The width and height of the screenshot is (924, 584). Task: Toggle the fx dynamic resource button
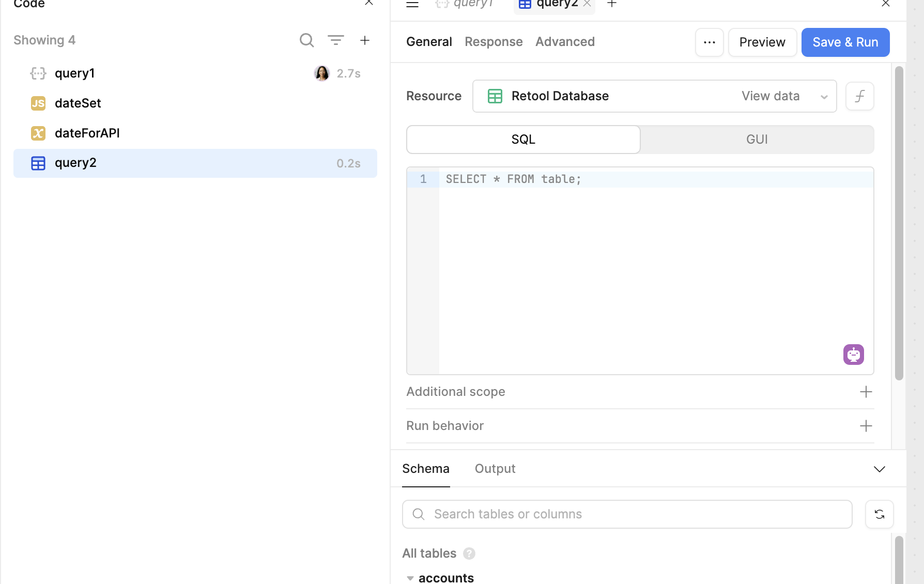point(860,96)
